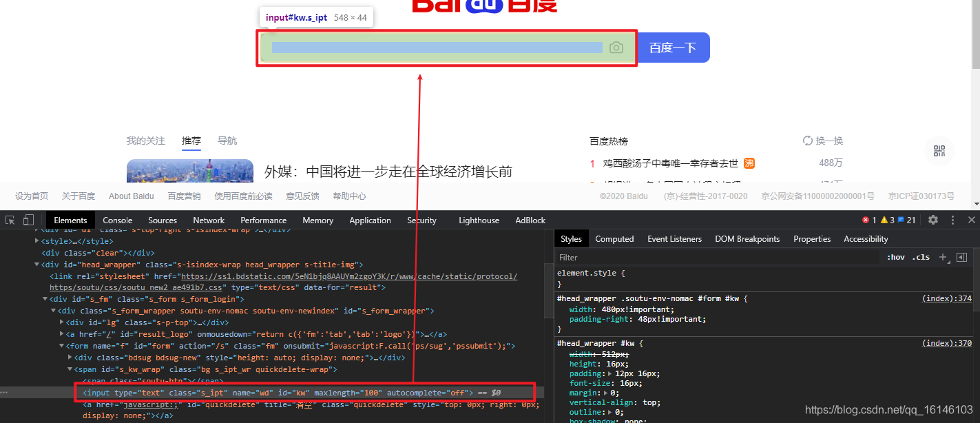Select the Styles pane tab
Screen dimensions: 980x423
(x=571, y=239)
